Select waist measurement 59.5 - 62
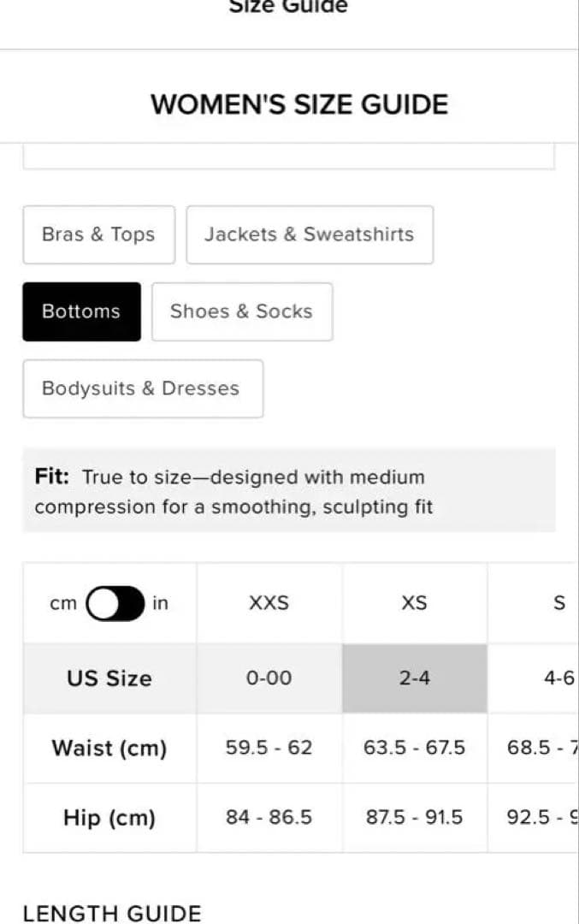579x924 pixels. (x=269, y=748)
